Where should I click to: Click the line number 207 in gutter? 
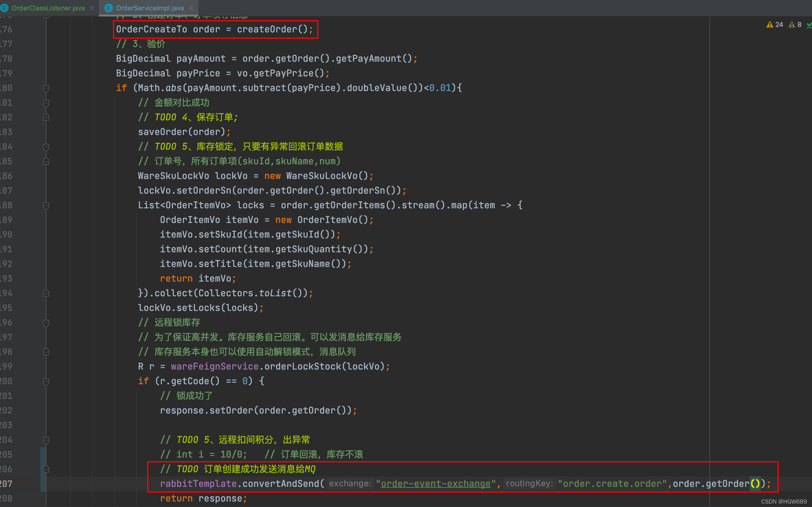(x=6, y=483)
